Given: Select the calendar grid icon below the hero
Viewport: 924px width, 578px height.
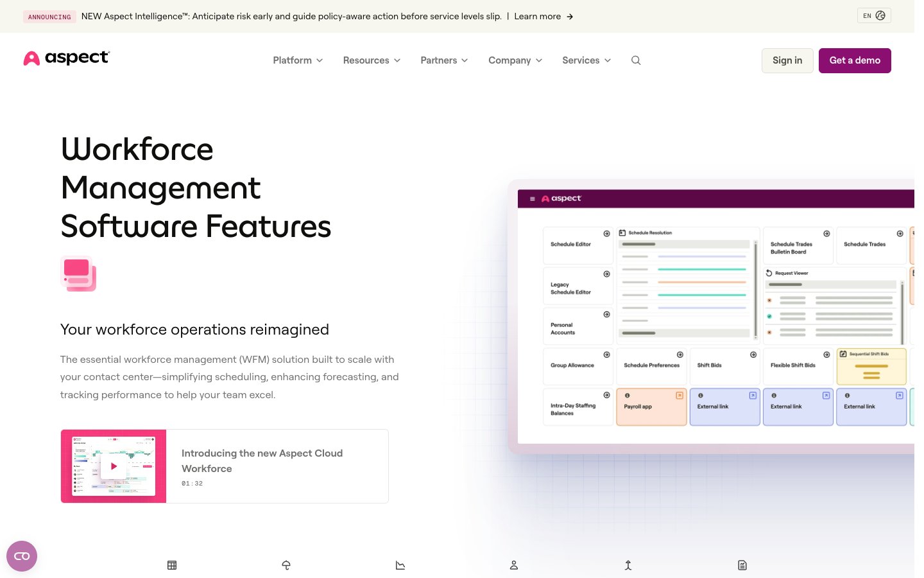Looking at the screenshot, I should coord(172,565).
